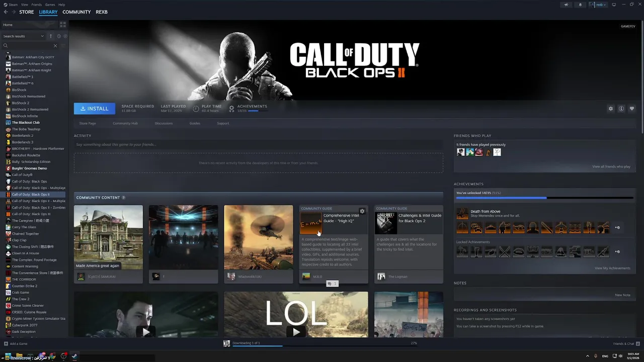Clear the library search with X
Image resolution: width=644 pixels, height=362 pixels.
55,46
